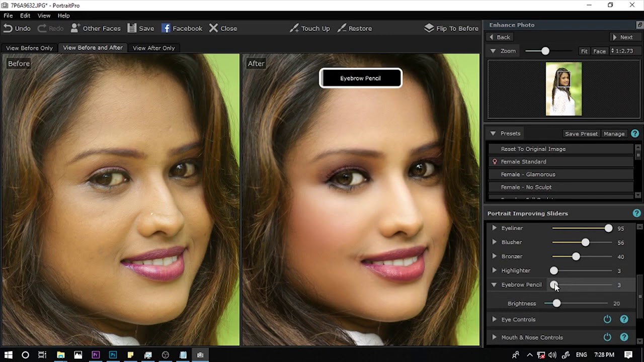Open the View menu
Viewport: 644px width, 362px height.
click(44, 16)
